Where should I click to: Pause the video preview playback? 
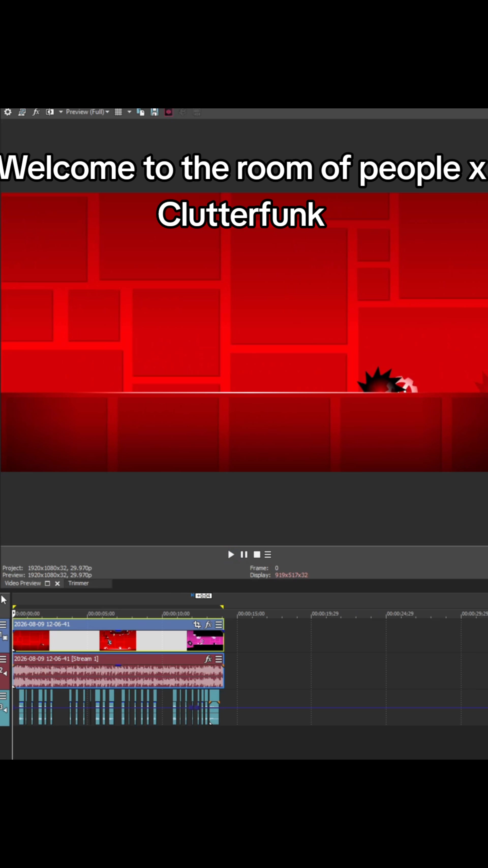[244, 555]
